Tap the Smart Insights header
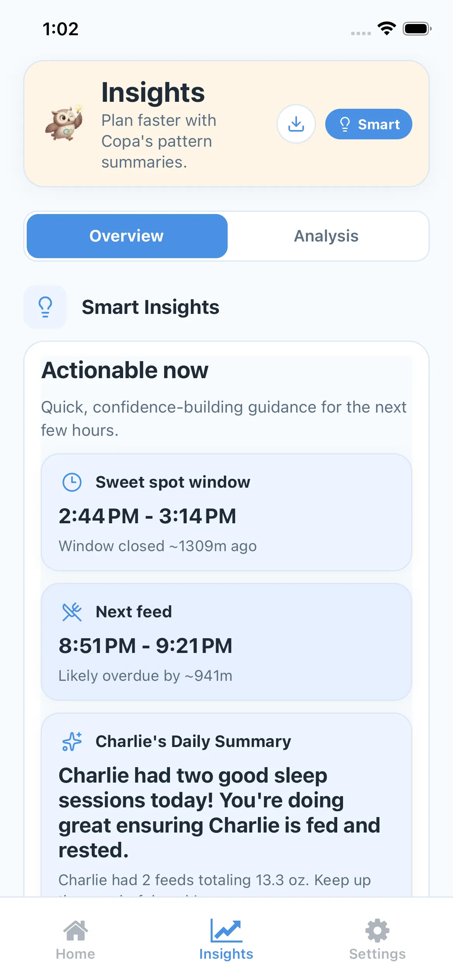Image resolution: width=453 pixels, height=980 pixels. [x=151, y=307]
